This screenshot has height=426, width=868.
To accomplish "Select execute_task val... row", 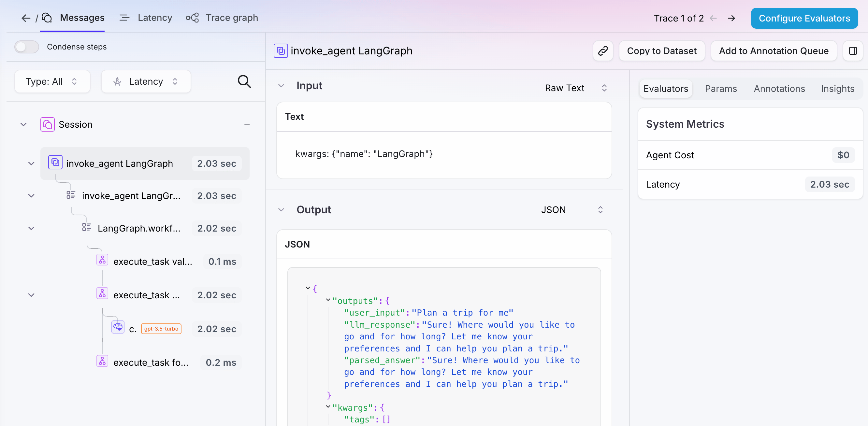I will pyautogui.click(x=168, y=262).
